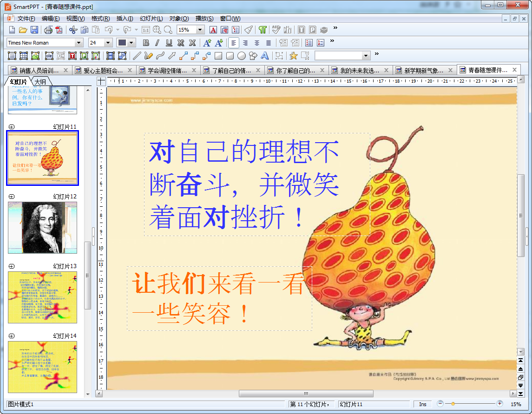
Task: Select the 幻灯片13 thumbnail
Action: pyautogui.click(x=42, y=297)
